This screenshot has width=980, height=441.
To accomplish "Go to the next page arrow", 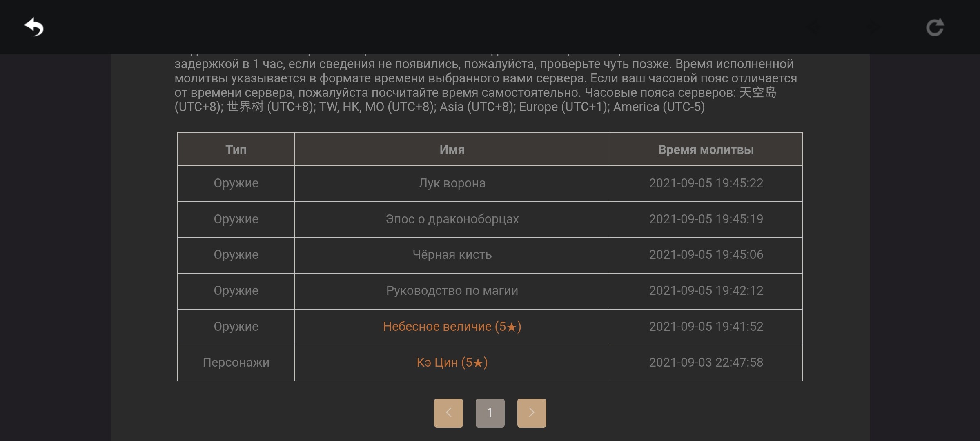I will (x=532, y=413).
